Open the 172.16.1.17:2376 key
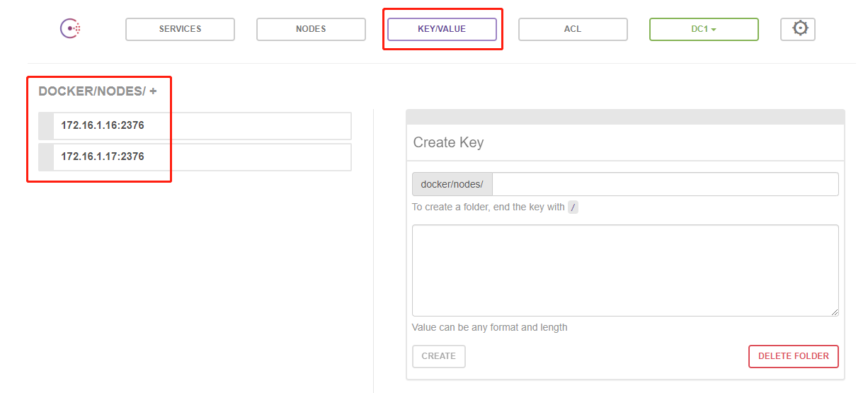This screenshot has width=868, height=393. point(103,157)
